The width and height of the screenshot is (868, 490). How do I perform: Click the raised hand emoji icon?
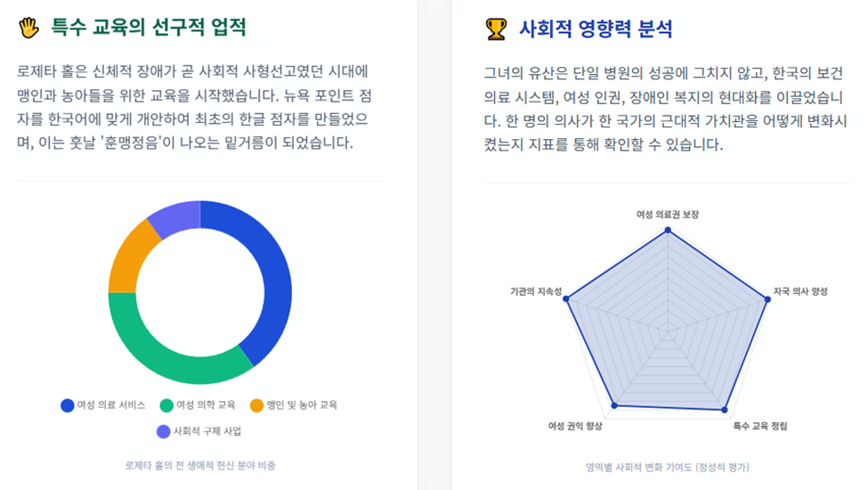point(28,28)
